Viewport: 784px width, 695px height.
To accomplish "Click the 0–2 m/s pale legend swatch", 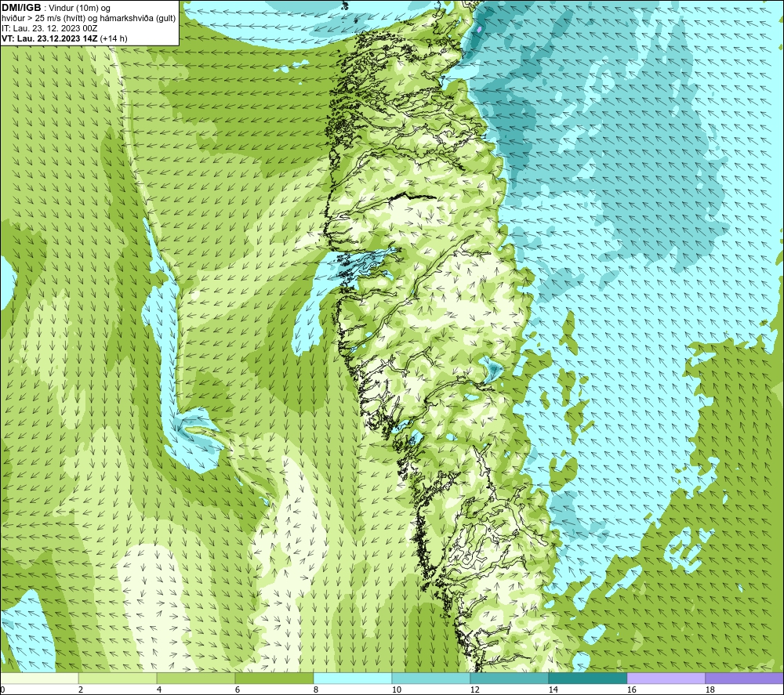I will tap(39, 678).
